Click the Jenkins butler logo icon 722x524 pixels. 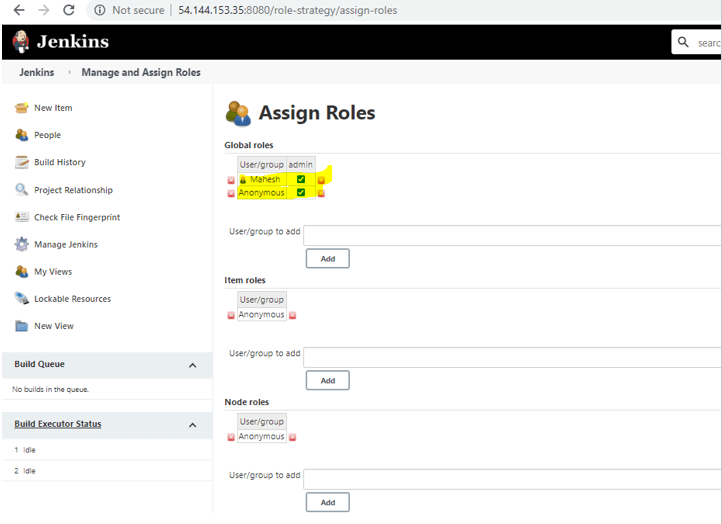coord(21,41)
